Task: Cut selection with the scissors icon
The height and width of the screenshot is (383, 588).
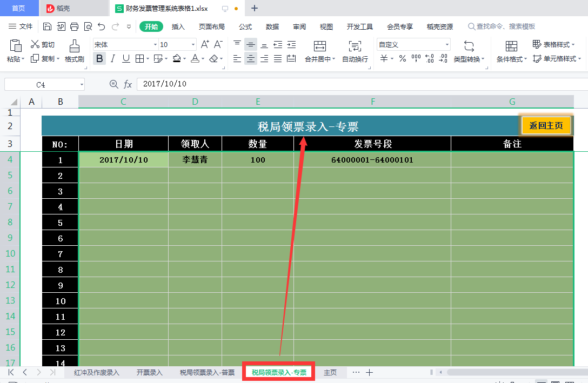Action: (35, 44)
